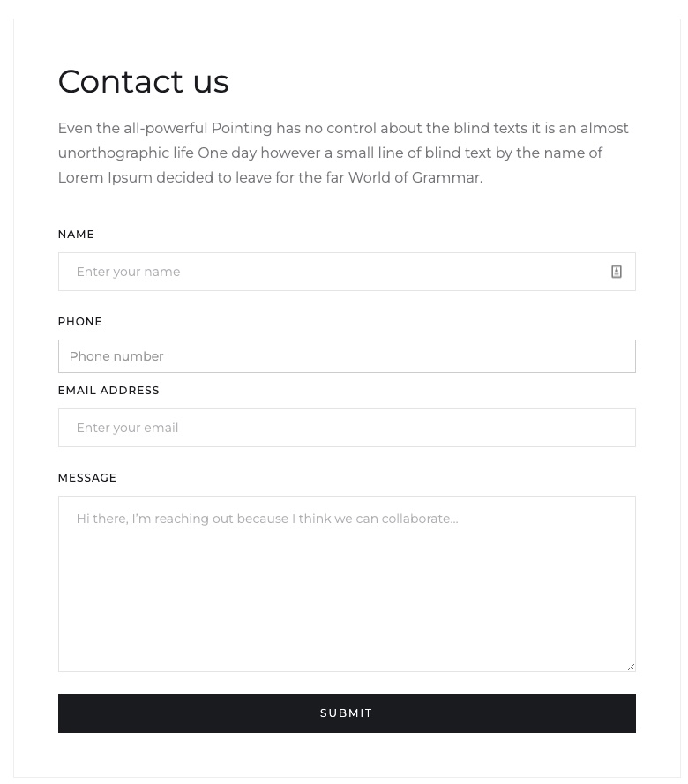Screen dimensions: 688x784
Task: Click the word 'almost' ending the first line
Action: 604,129
